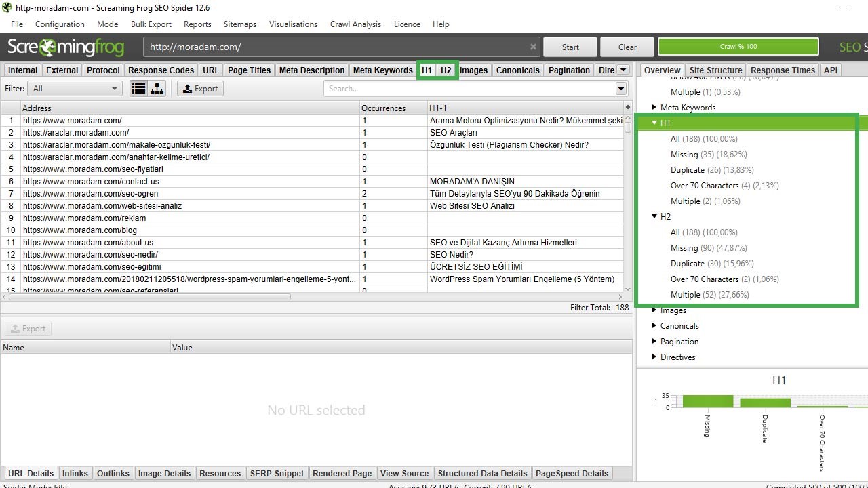Clear URL with the X icon

coord(533,47)
